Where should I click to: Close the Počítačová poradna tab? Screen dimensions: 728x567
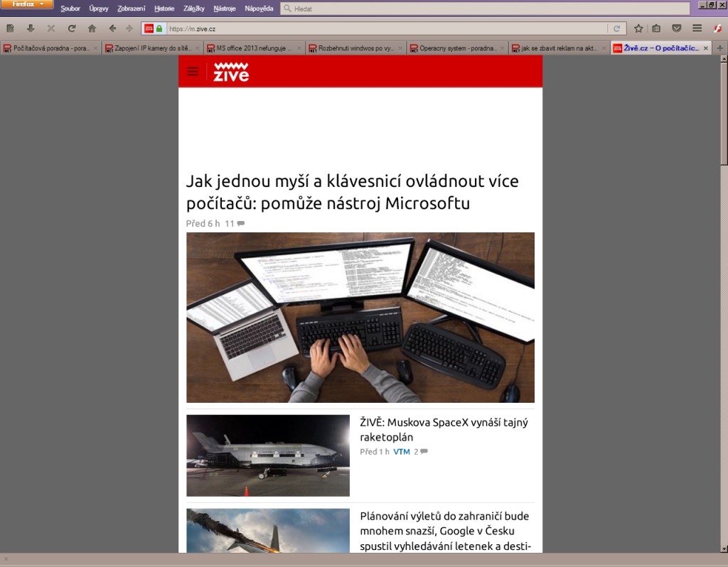coord(95,48)
